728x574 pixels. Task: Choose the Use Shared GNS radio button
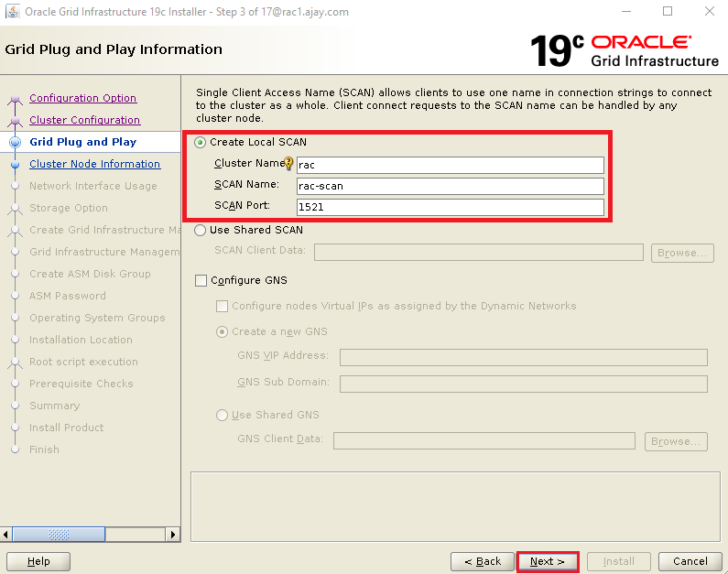223,415
